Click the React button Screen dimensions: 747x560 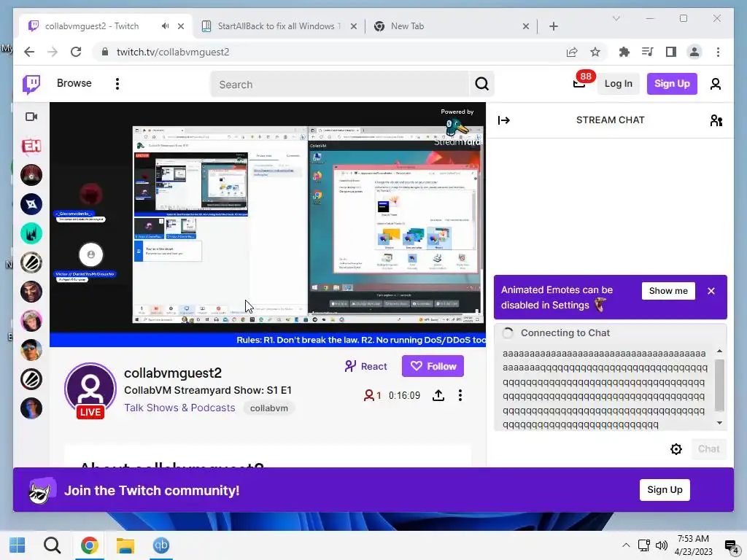pyautogui.click(x=366, y=366)
